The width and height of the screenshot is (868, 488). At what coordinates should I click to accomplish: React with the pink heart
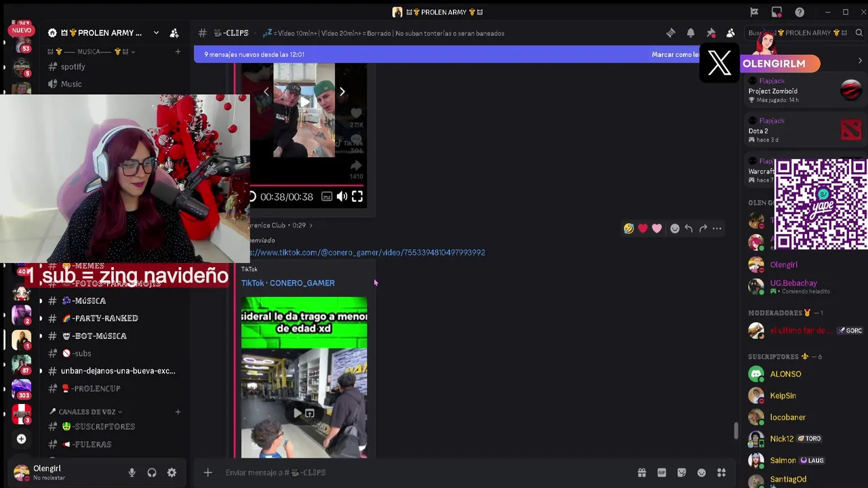656,228
